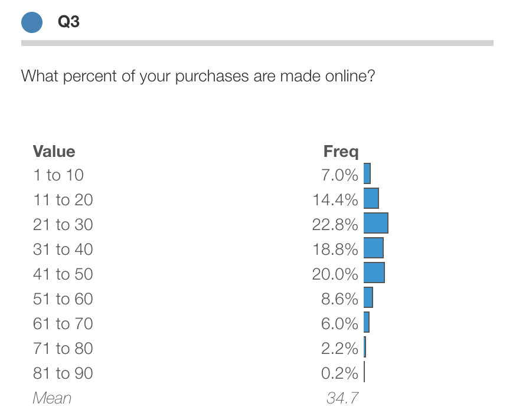Click the 14.4% frequency value
Viewport: 516px width, 420px height.
pyautogui.click(x=335, y=199)
